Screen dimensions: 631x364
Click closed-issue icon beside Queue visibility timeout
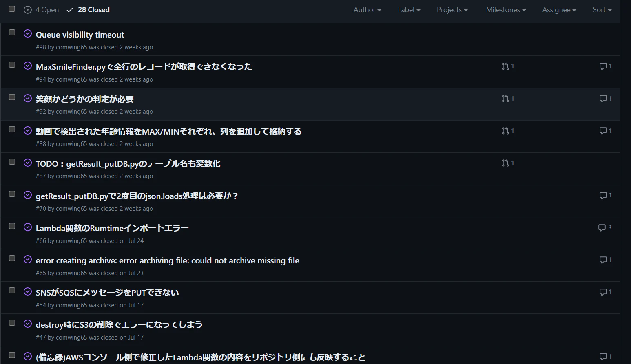28,34
